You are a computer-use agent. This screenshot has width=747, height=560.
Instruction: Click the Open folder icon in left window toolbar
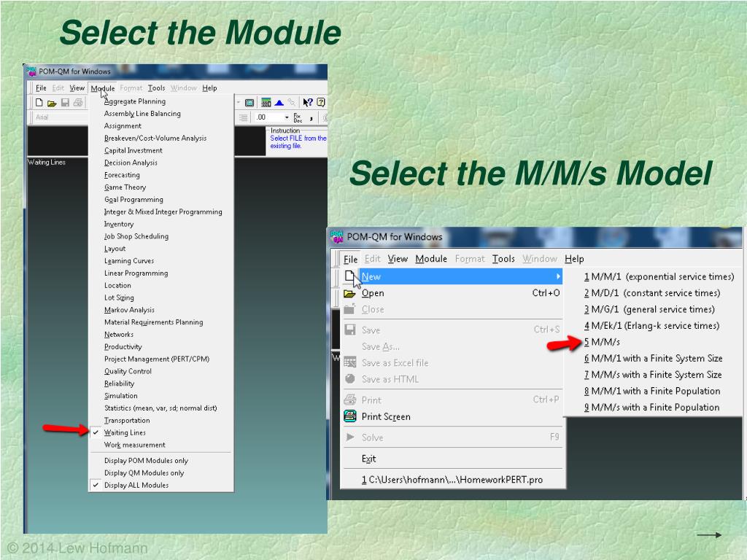[x=52, y=103]
